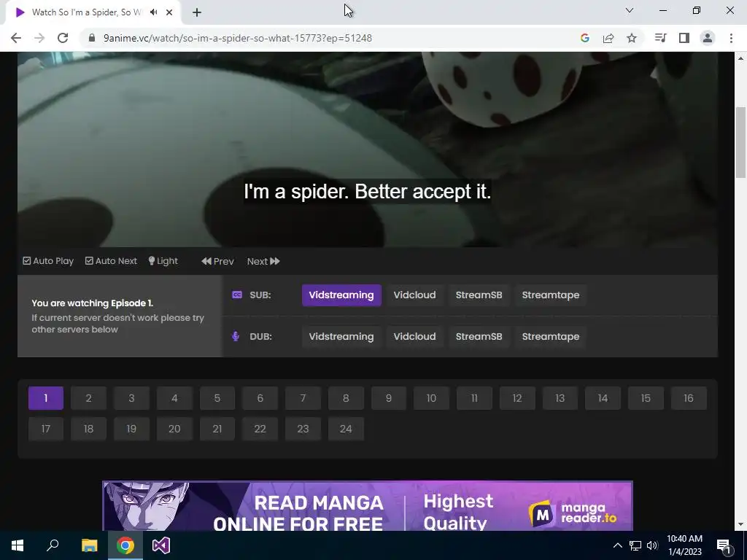Click the video player area
This screenshot has width=747, height=560.
coord(368,149)
